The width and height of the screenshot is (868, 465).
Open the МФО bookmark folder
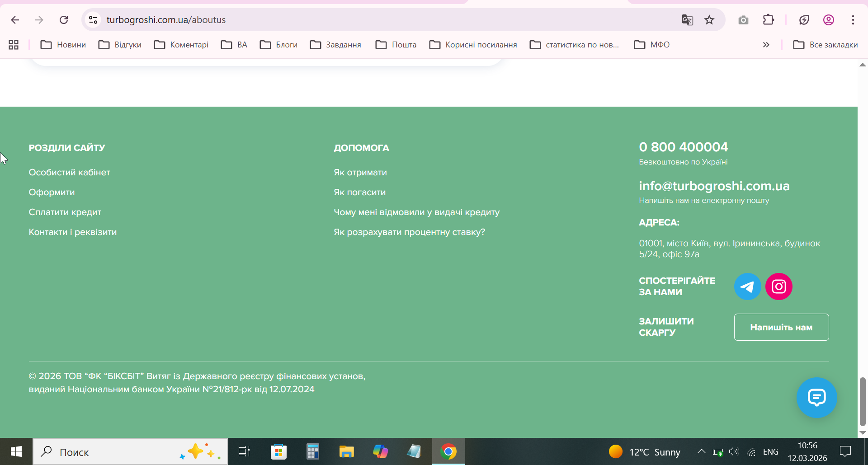[x=652, y=45]
